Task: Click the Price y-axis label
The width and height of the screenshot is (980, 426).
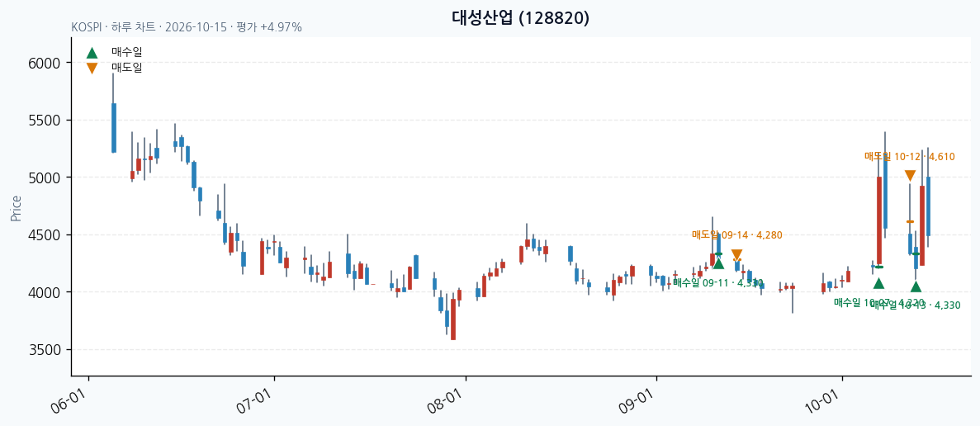Action: (x=16, y=209)
